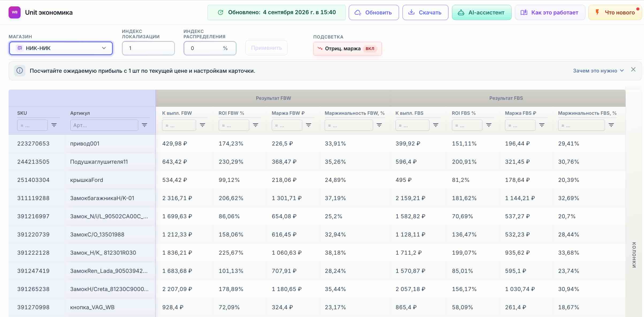Open the AI-ассистент
Viewport: 644px width, 317px height.
point(482,12)
